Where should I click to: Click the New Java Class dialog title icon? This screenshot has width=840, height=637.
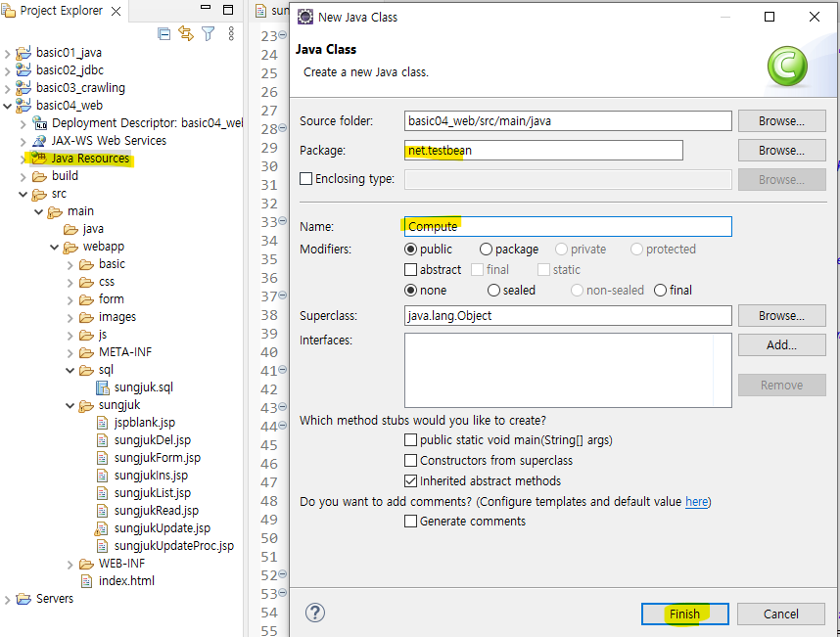click(305, 18)
